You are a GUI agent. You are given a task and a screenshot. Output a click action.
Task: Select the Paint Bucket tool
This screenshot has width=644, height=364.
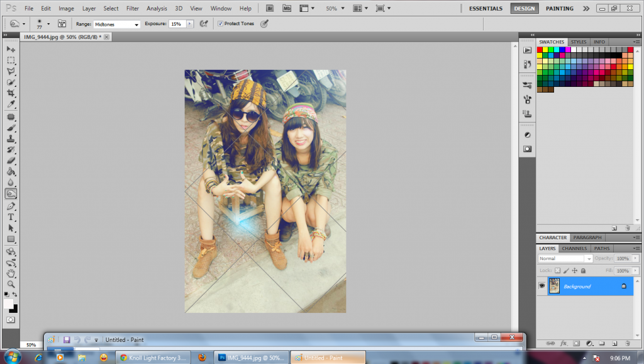tap(11, 172)
